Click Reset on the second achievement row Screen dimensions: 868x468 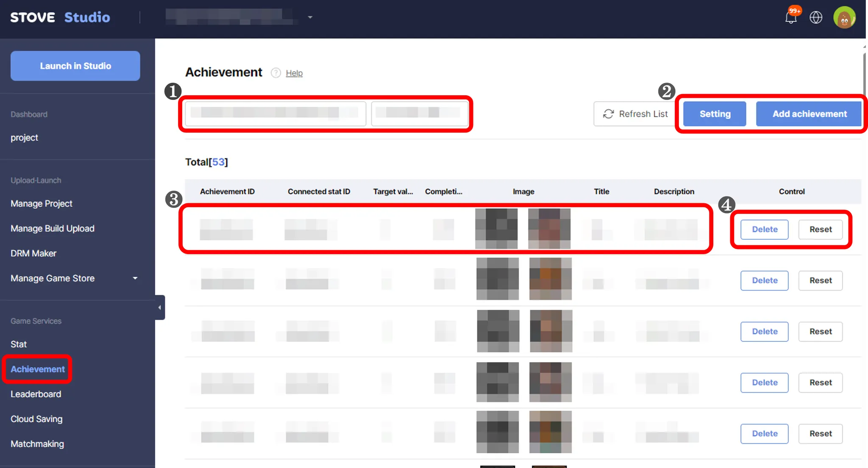click(x=820, y=280)
